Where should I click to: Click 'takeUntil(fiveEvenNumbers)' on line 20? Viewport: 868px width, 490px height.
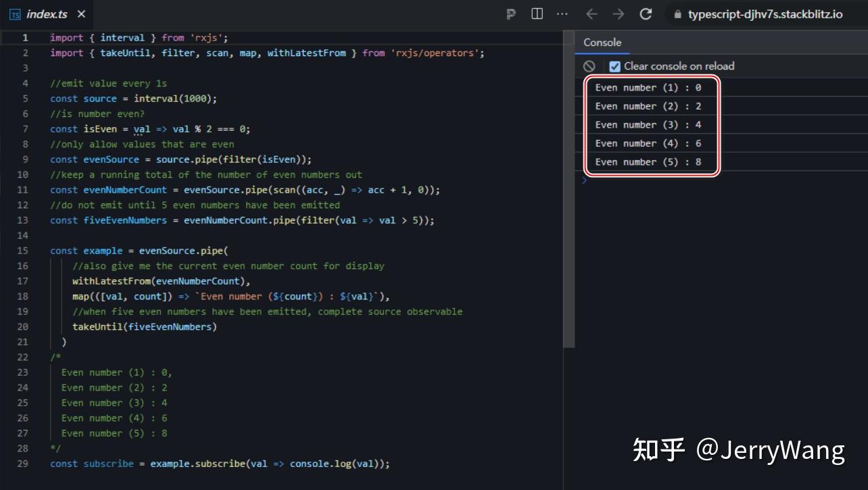click(145, 326)
